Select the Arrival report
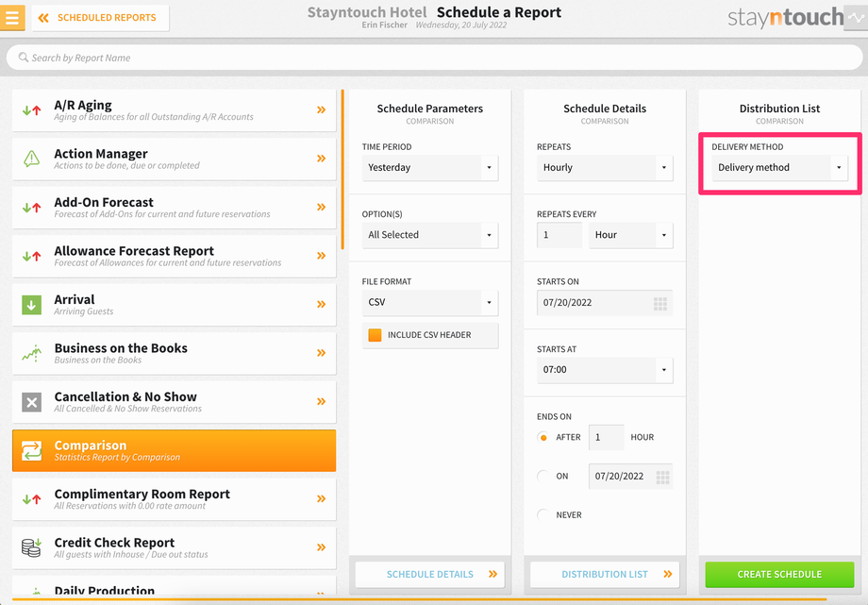 pyautogui.click(x=174, y=305)
